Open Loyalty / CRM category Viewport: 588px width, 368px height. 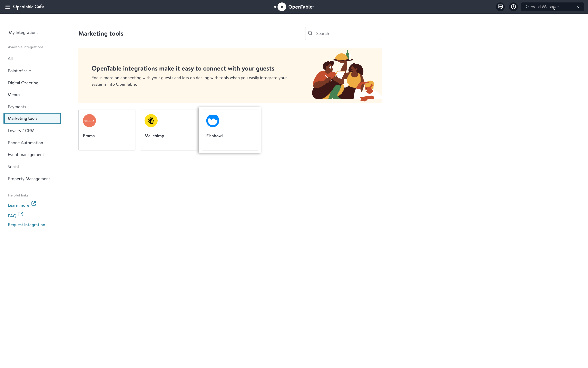click(21, 131)
